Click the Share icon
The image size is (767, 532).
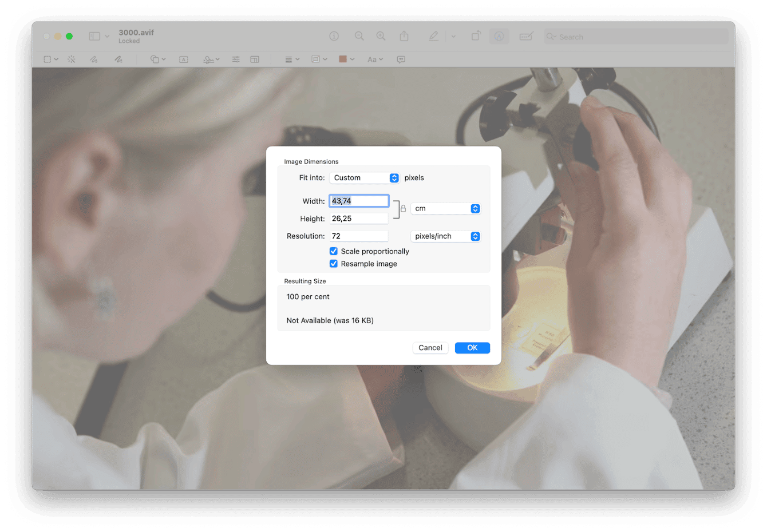pos(404,35)
